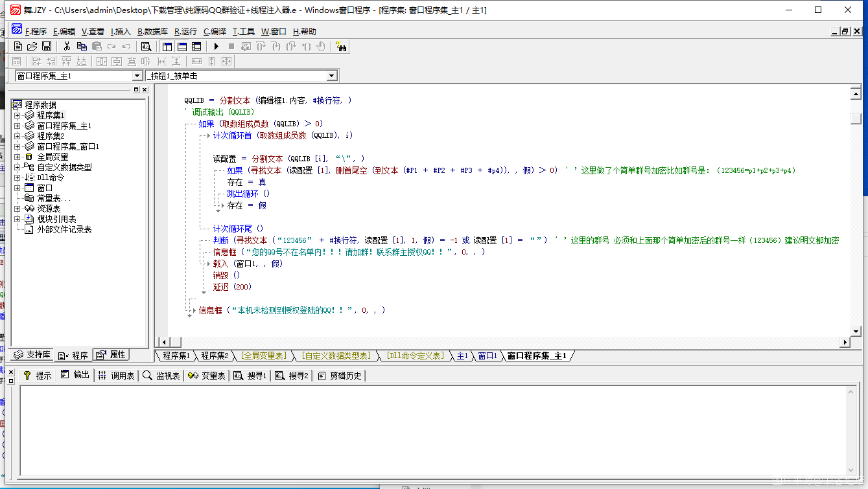
Task: Click the Paste clipboard icon
Action: click(97, 46)
